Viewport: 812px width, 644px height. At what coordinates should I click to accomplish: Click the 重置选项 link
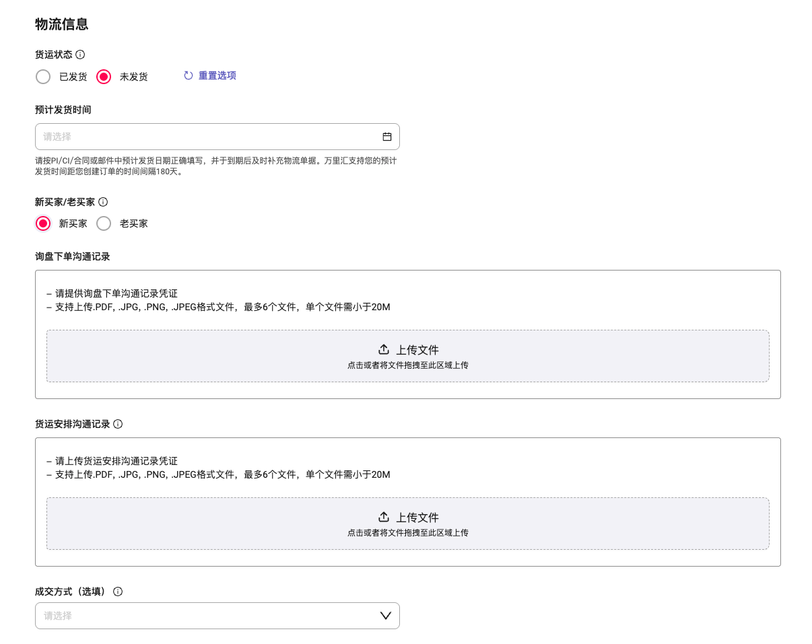click(217, 75)
